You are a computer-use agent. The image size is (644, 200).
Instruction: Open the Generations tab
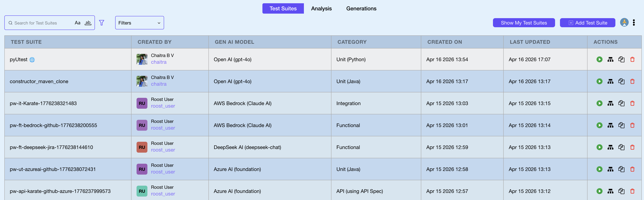coord(361,9)
